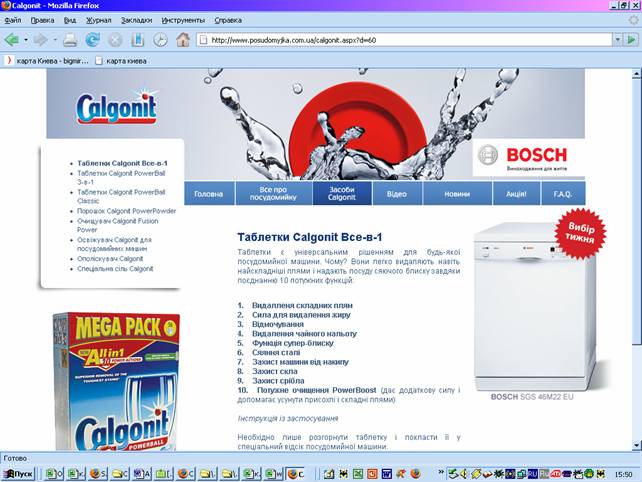Open the F.A.Q. navigation tab
The image size is (642, 482).
pyautogui.click(x=562, y=194)
